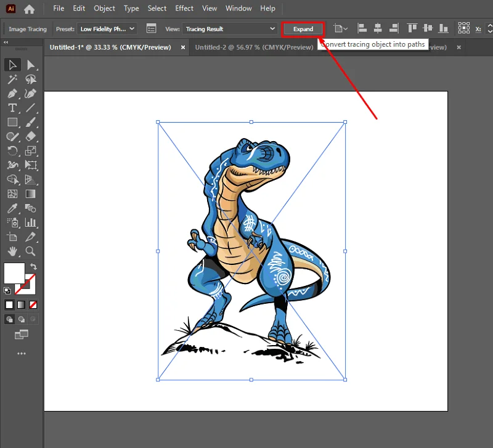Viewport: 493px width, 448px height.
Task: Set paint mode to Color
Action: point(9,304)
